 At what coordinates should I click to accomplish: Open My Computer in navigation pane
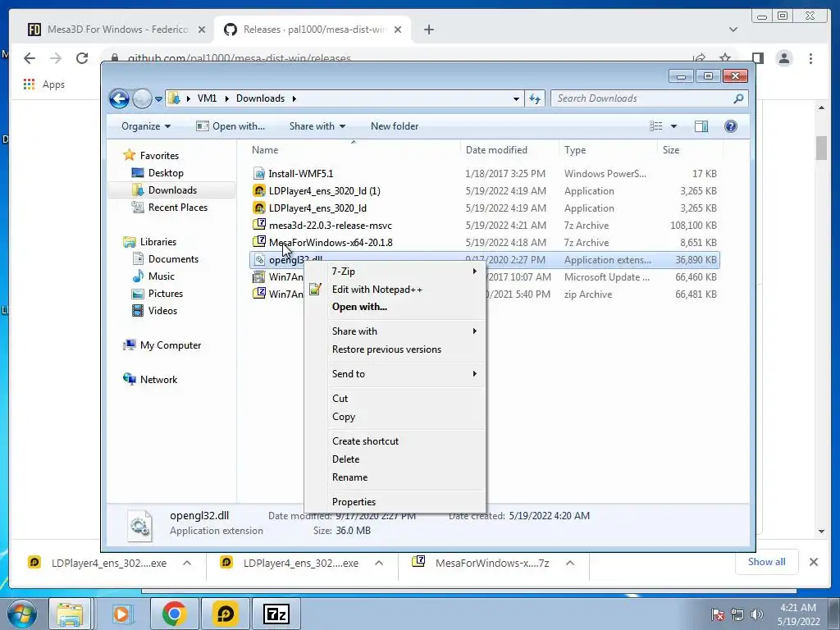tap(171, 345)
